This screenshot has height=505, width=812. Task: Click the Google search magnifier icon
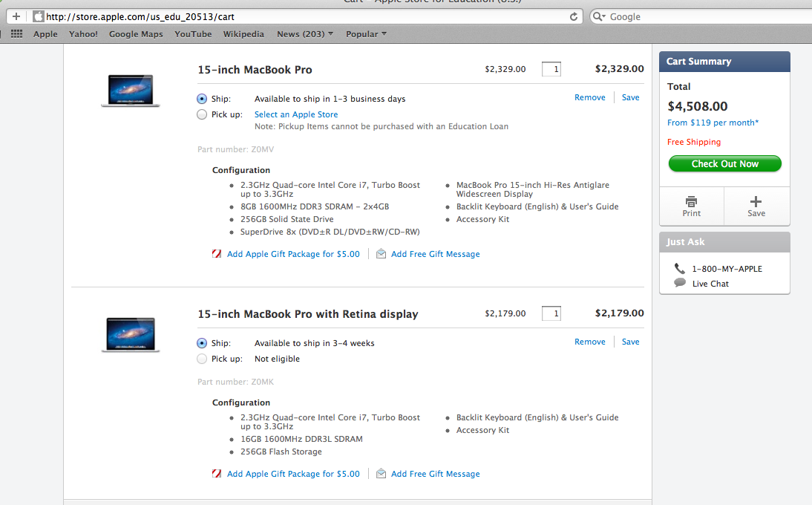(x=599, y=16)
